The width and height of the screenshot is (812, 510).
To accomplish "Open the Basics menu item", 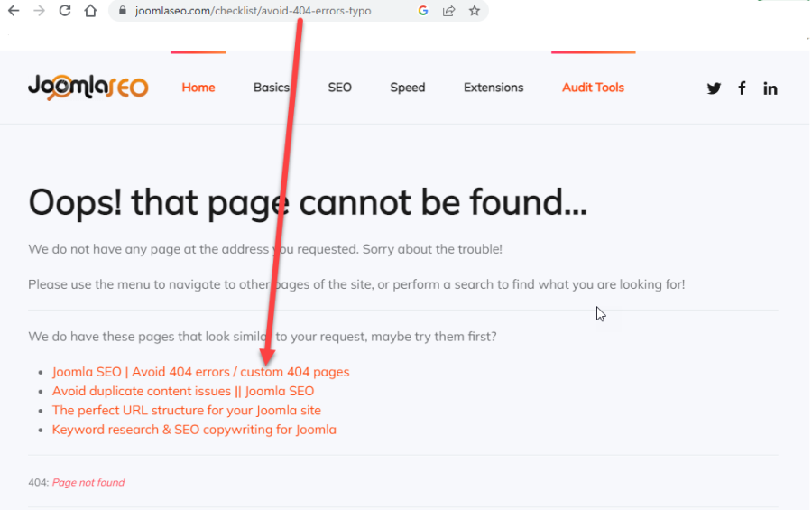I will [x=272, y=88].
